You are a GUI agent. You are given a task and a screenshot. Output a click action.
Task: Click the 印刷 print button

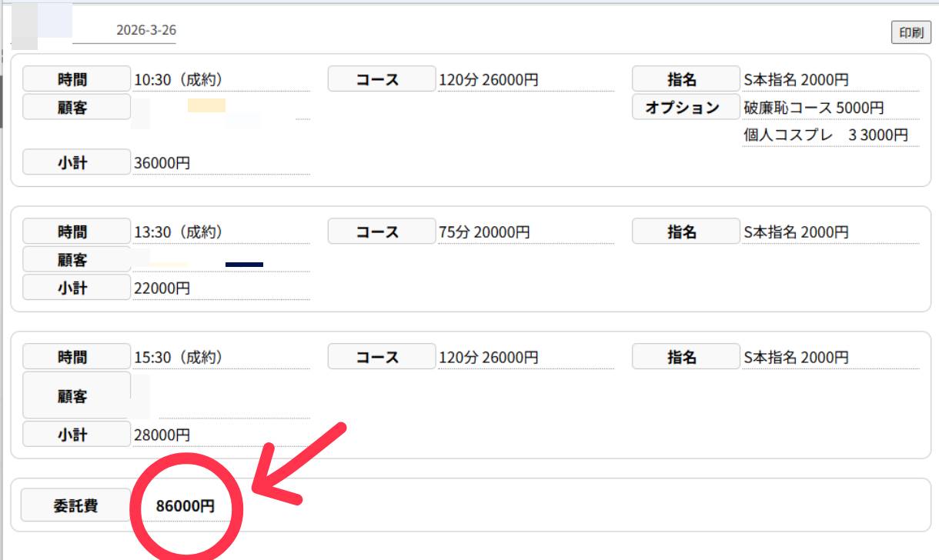[911, 33]
